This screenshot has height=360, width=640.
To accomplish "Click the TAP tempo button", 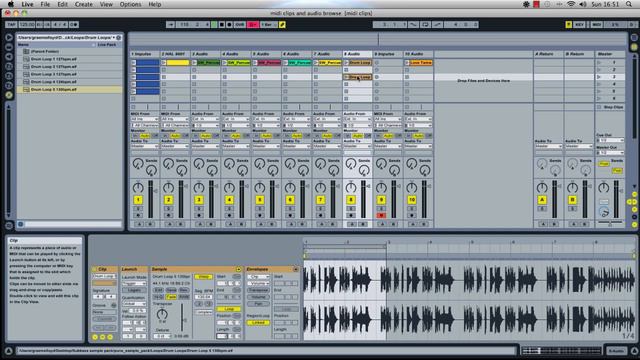I will (11, 24).
